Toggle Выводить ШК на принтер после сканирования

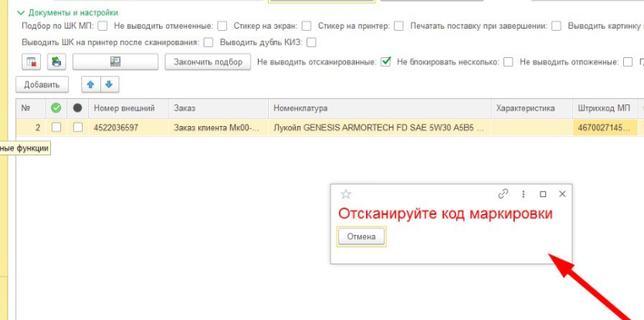(x=208, y=42)
